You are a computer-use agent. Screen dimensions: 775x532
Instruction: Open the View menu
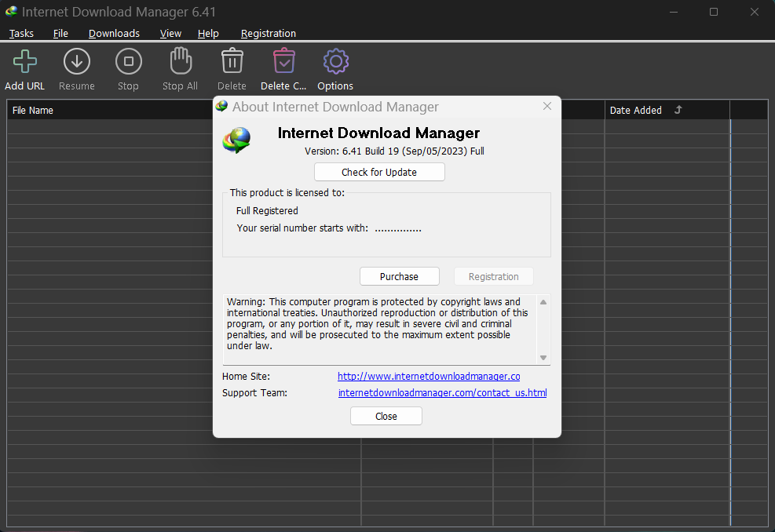tap(170, 33)
